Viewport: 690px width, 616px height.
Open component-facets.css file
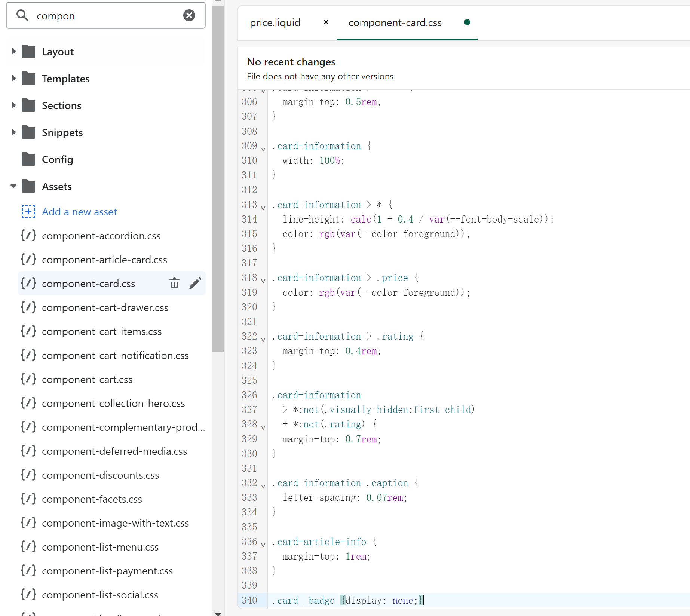92,499
